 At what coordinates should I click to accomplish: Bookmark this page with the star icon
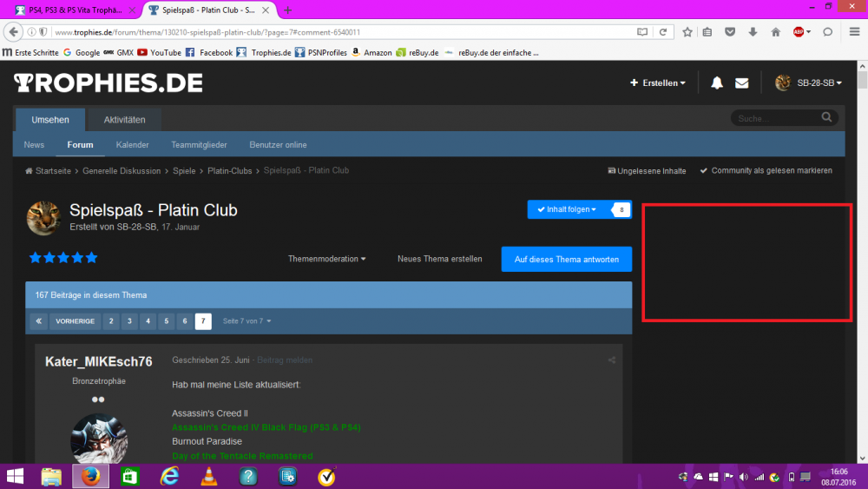(x=687, y=32)
